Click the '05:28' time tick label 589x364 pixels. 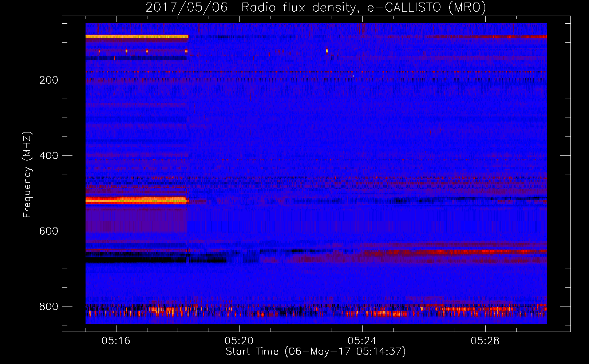tap(485, 341)
